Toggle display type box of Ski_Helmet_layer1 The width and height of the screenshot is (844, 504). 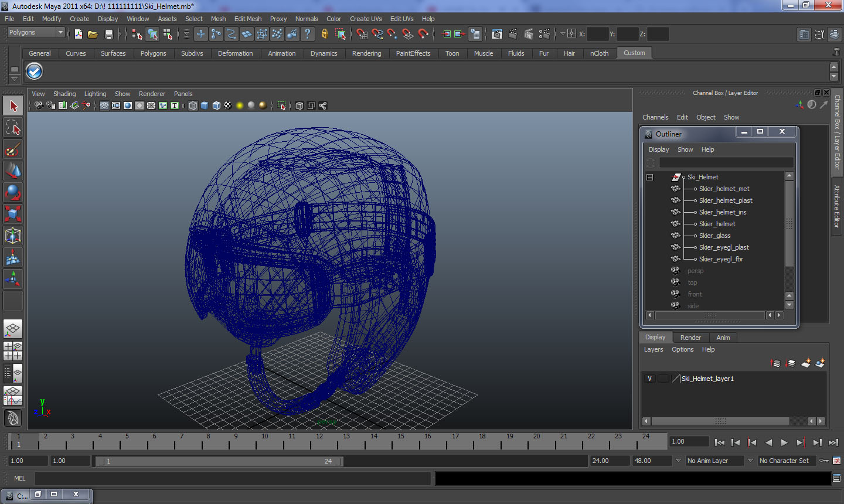[663, 379]
